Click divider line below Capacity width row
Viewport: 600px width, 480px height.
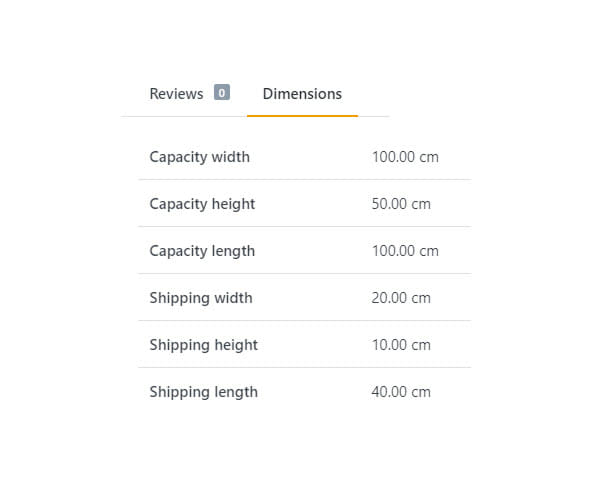click(x=304, y=180)
